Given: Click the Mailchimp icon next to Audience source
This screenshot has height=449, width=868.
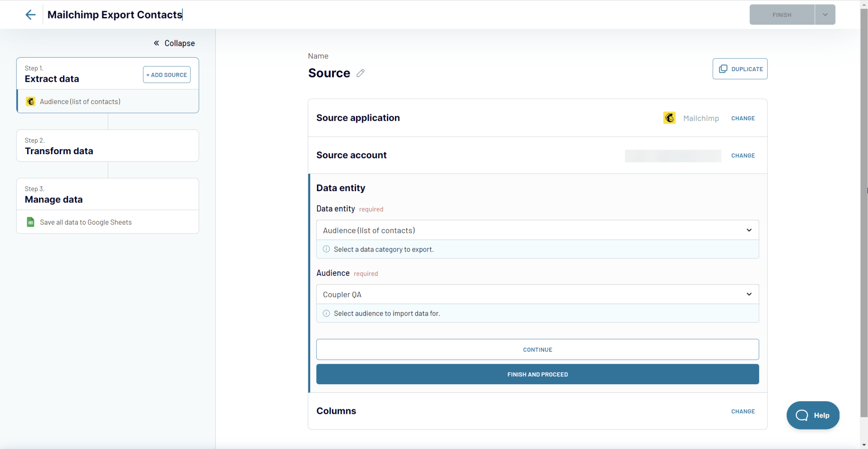Looking at the screenshot, I should (30, 101).
